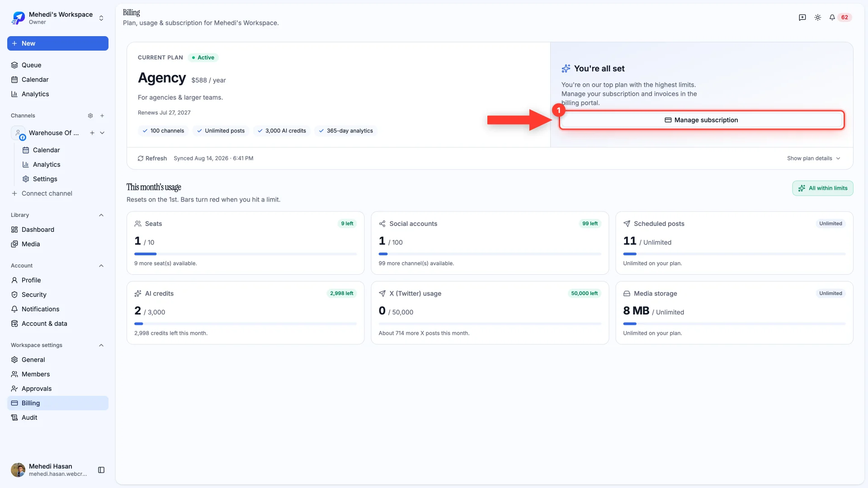Image resolution: width=868 pixels, height=488 pixels.
Task: Click the Active plan status badge
Action: 203,58
